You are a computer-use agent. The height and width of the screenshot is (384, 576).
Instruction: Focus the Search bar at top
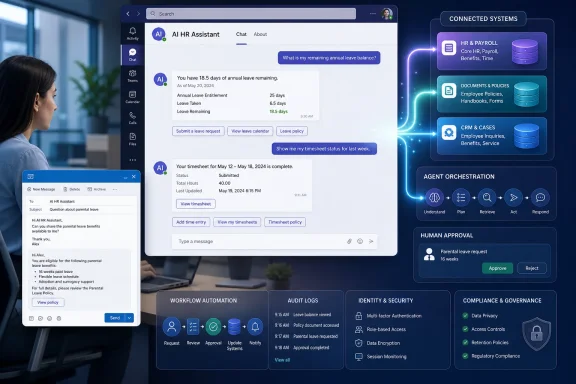(x=251, y=14)
